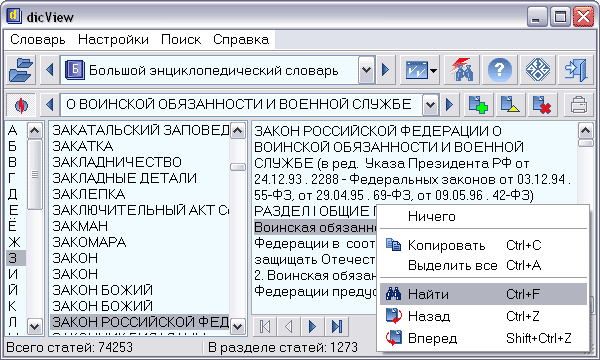This screenshot has width=600, height=360.
Task: Edit bookmark with yellow triangle icon
Action: click(x=510, y=104)
